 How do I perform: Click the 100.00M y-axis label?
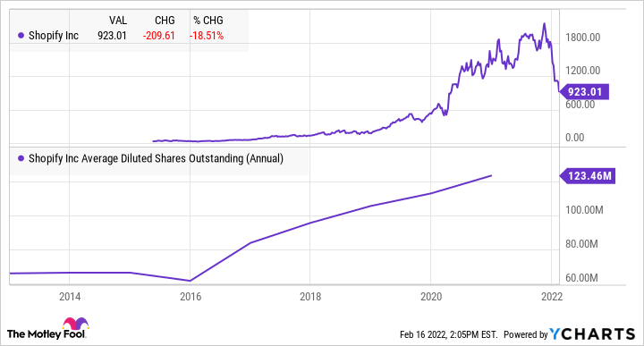click(584, 210)
